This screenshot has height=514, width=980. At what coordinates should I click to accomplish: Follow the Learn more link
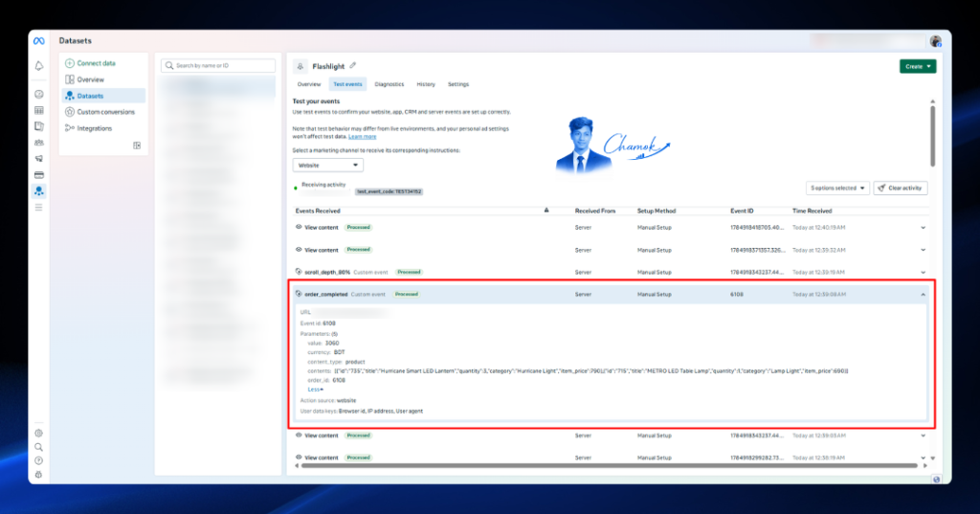coord(363,136)
